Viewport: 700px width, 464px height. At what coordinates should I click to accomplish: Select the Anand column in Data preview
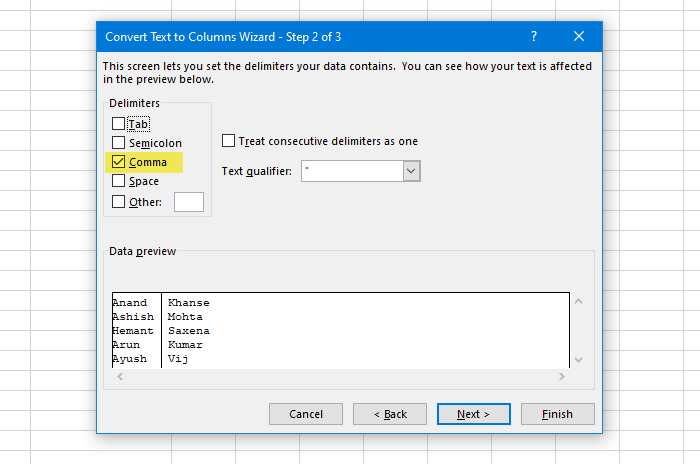pos(136,330)
